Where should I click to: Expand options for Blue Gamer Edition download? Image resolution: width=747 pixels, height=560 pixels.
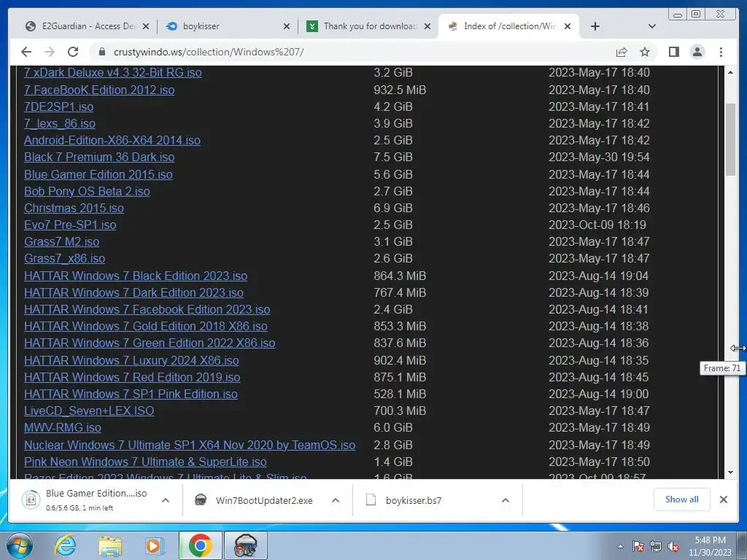pos(166,500)
